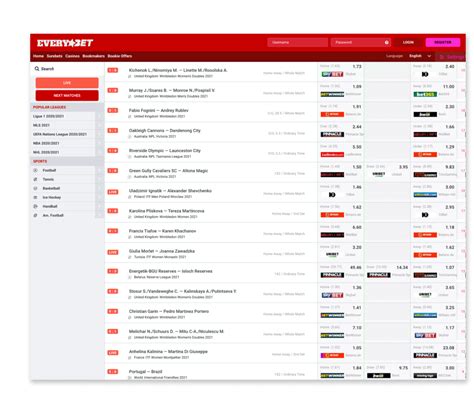Click 10bet logo in Uladzimir Ignatik row
Viewport: 474px width, 414px height.
point(332,195)
